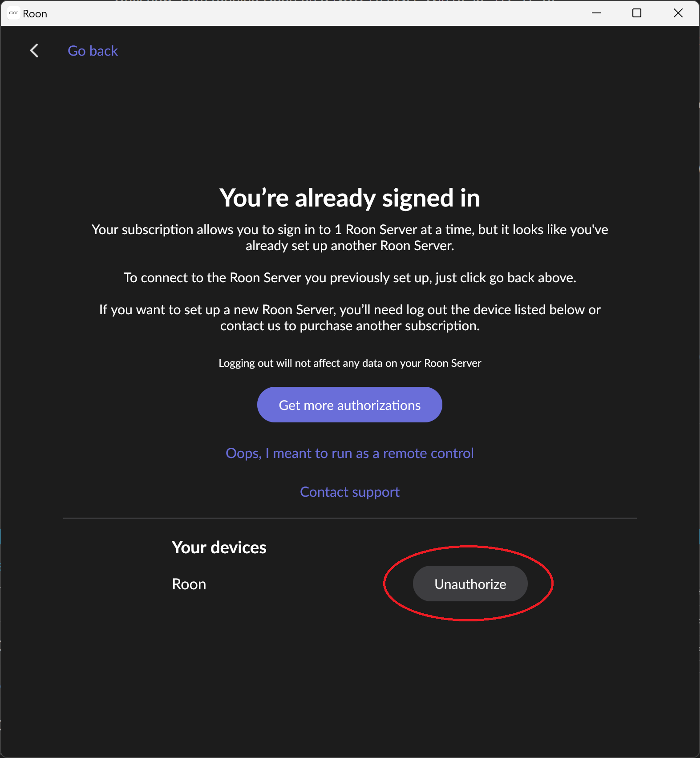Click the Your devices heading
700x758 pixels.
pyautogui.click(x=219, y=547)
